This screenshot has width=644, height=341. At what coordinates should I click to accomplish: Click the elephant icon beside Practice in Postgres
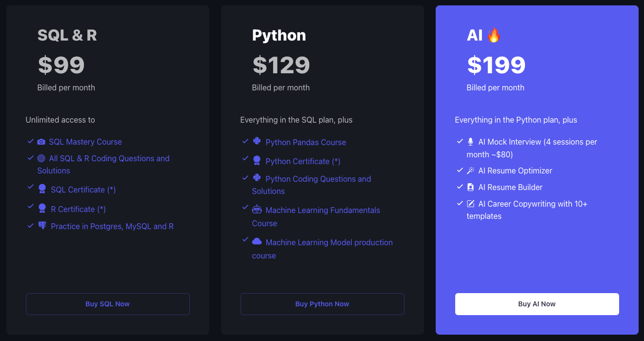click(42, 226)
